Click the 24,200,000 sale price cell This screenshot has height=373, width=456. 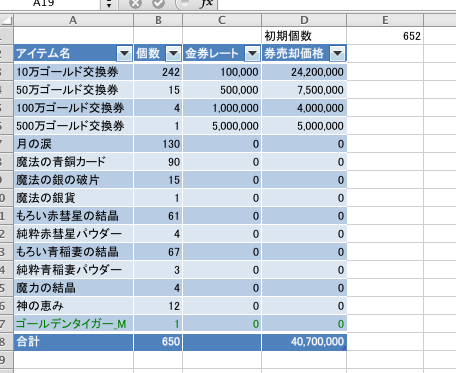[304, 72]
